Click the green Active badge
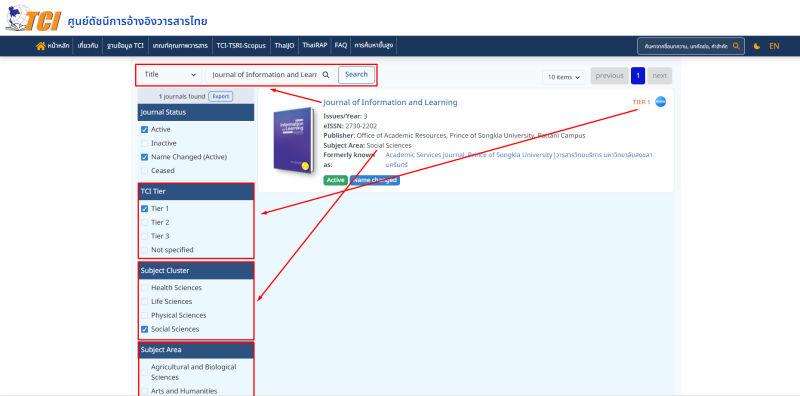Image resolution: width=800 pixels, height=396 pixels. pos(336,180)
